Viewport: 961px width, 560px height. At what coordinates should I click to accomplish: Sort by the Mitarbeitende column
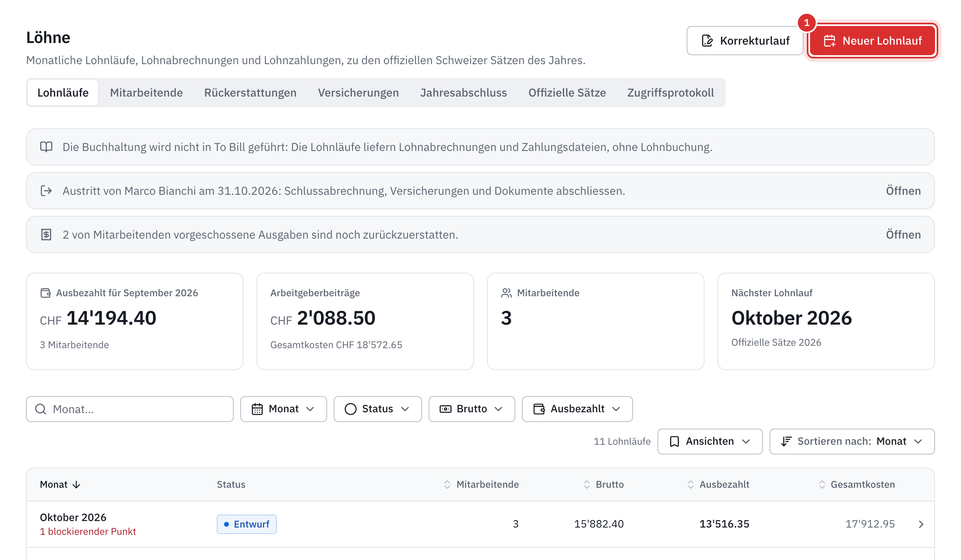481,485
